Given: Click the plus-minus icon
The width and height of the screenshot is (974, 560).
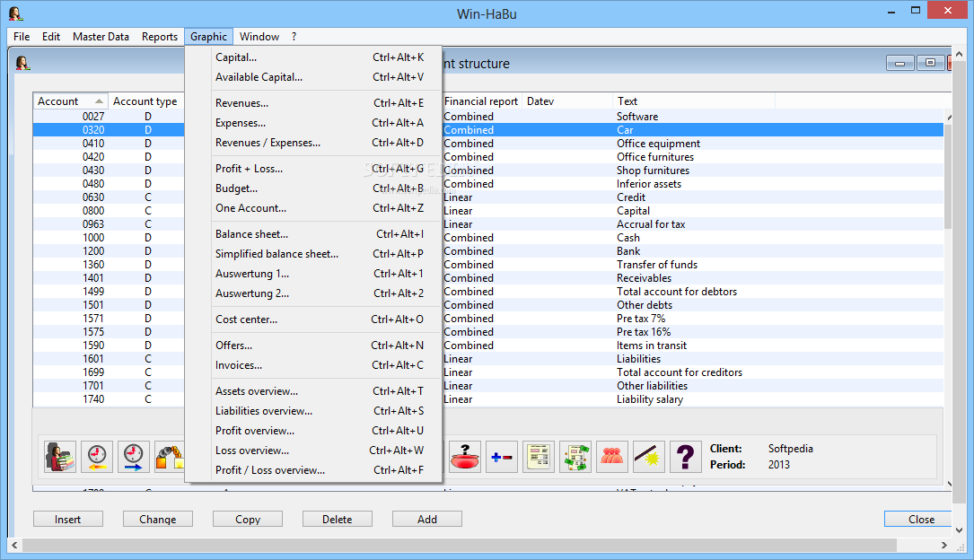Looking at the screenshot, I should pyautogui.click(x=501, y=457).
